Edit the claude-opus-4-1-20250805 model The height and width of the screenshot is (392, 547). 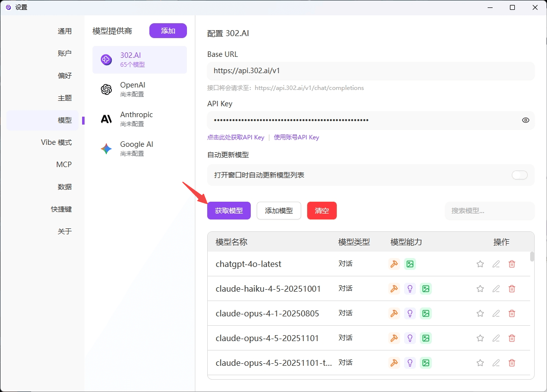tap(496, 313)
